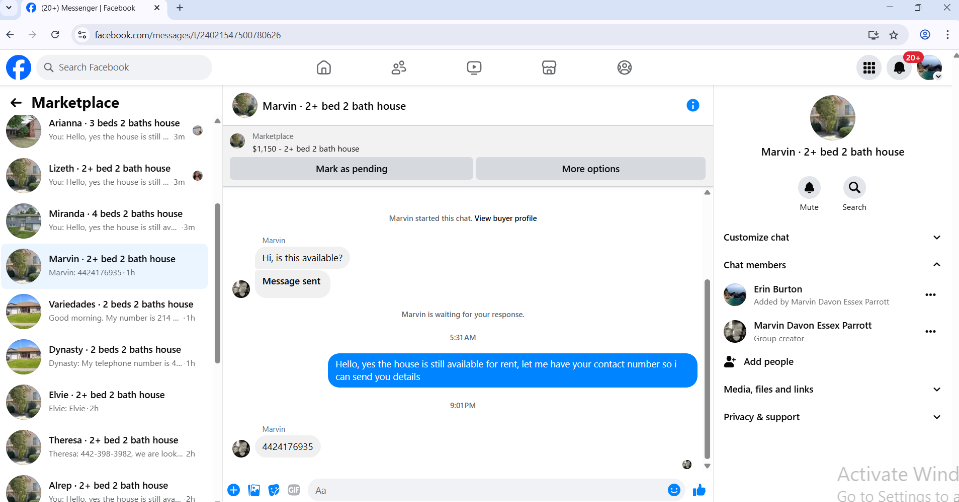Bookmark this page with the star icon
959x502 pixels.
(894, 35)
